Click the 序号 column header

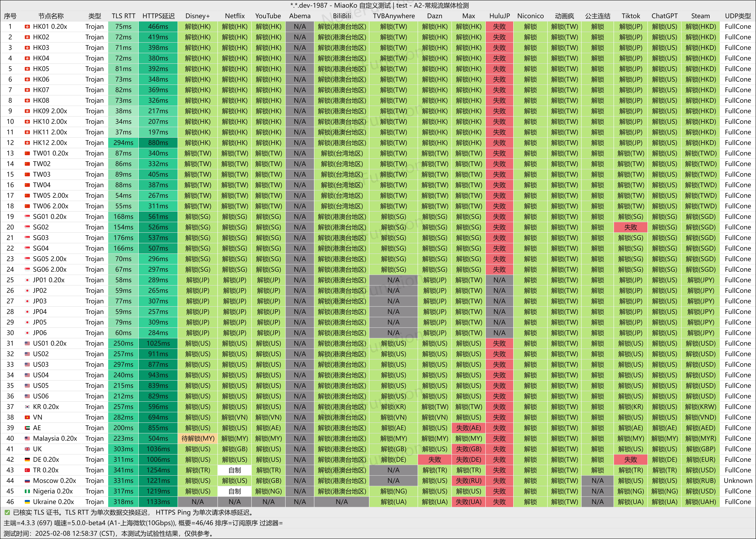(10, 16)
